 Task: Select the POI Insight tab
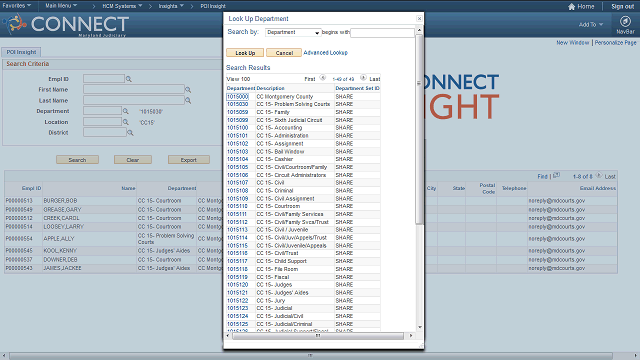click(x=21, y=52)
